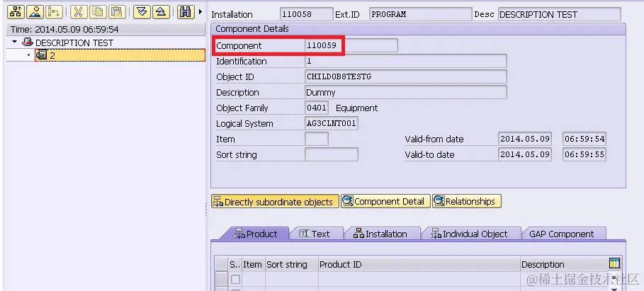Click the Valid-from date field 2014.05.09

point(524,139)
